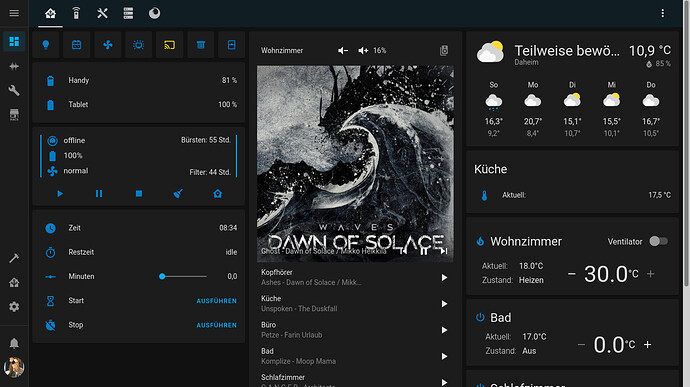Click the Tablet battery row
Screen dimensions: 690x387
[139, 105]
